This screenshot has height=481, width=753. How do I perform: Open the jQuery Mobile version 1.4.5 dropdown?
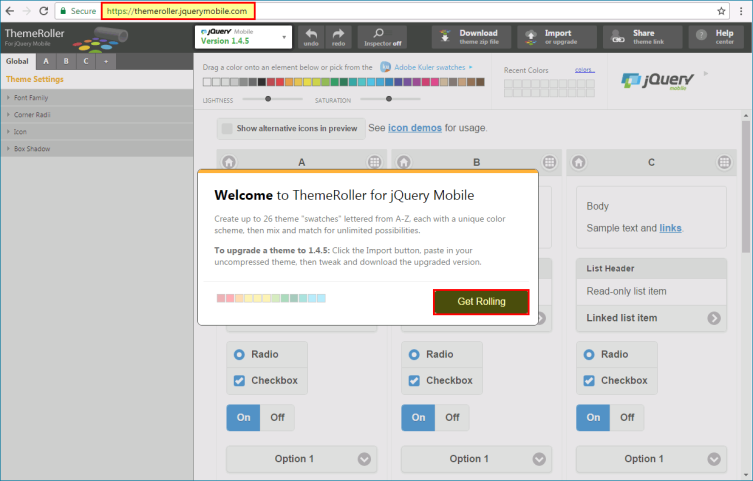[x=243, y=37]
